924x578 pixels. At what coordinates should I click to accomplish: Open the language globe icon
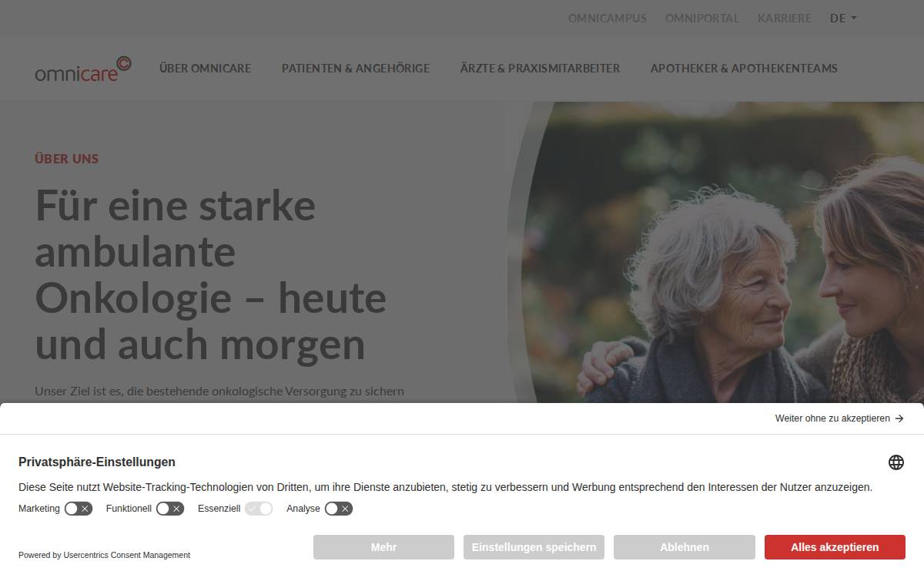coord(896,462)
